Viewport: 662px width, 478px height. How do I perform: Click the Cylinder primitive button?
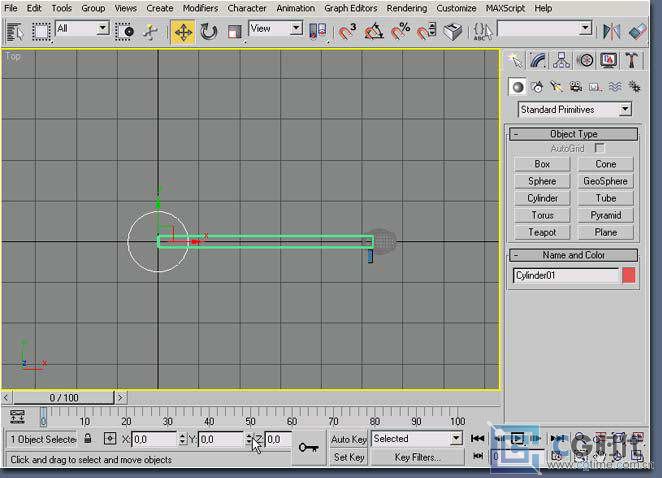pos(542,198)
